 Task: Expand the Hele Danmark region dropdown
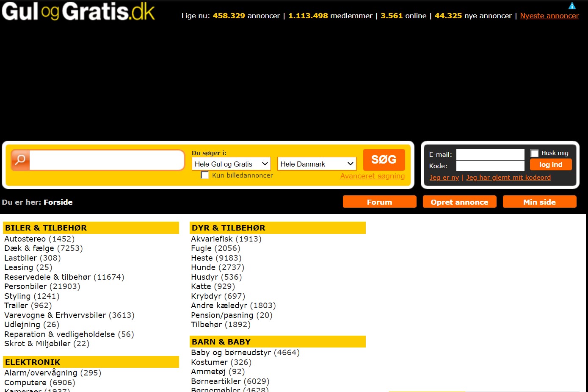click(x=317, y=164)
